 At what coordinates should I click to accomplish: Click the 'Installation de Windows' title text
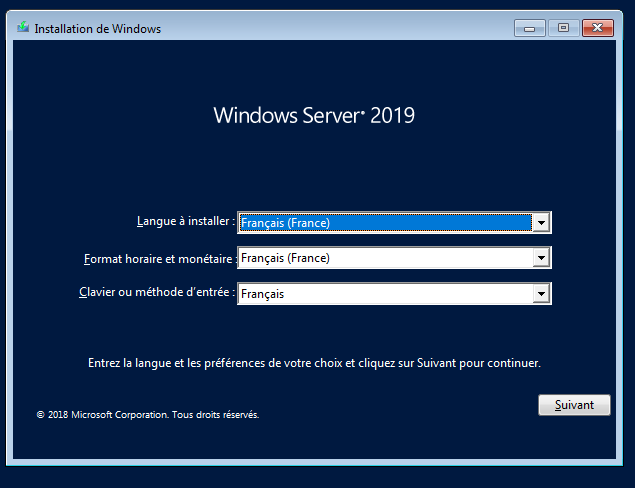(97, 29)
